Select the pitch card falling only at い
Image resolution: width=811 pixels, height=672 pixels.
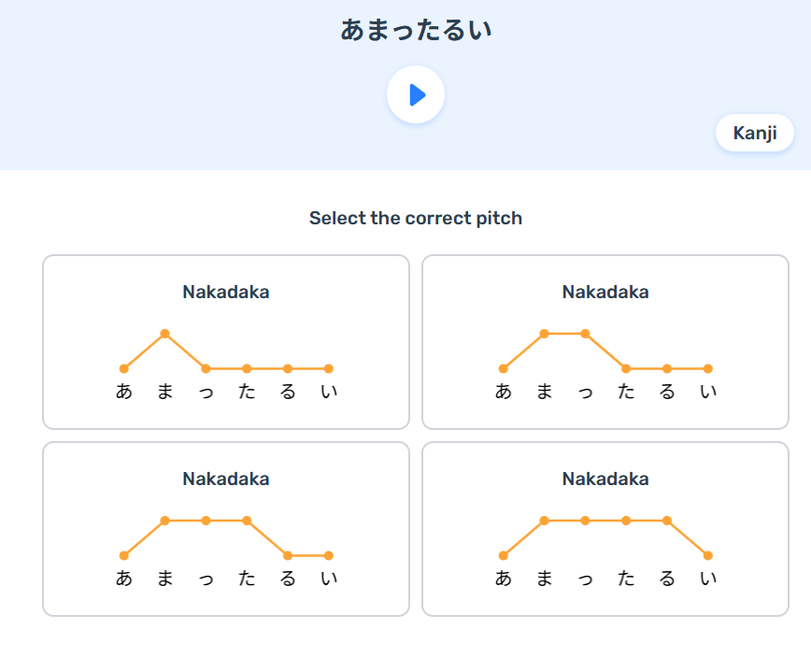[x=605, y=529]
